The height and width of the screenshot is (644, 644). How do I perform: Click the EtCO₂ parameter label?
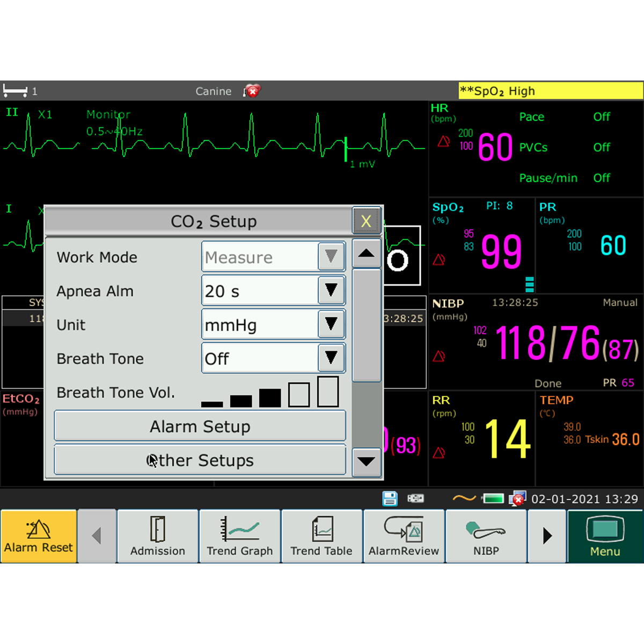[x=21, y=399]
